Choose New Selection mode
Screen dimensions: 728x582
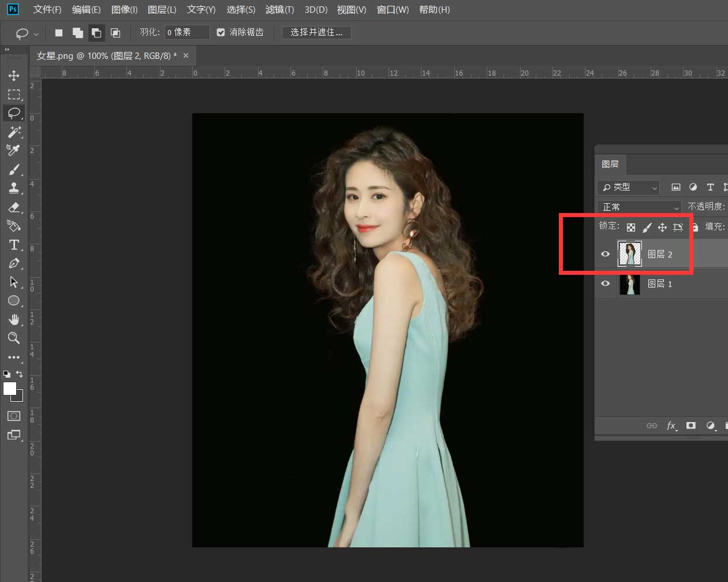pos(59,33)
